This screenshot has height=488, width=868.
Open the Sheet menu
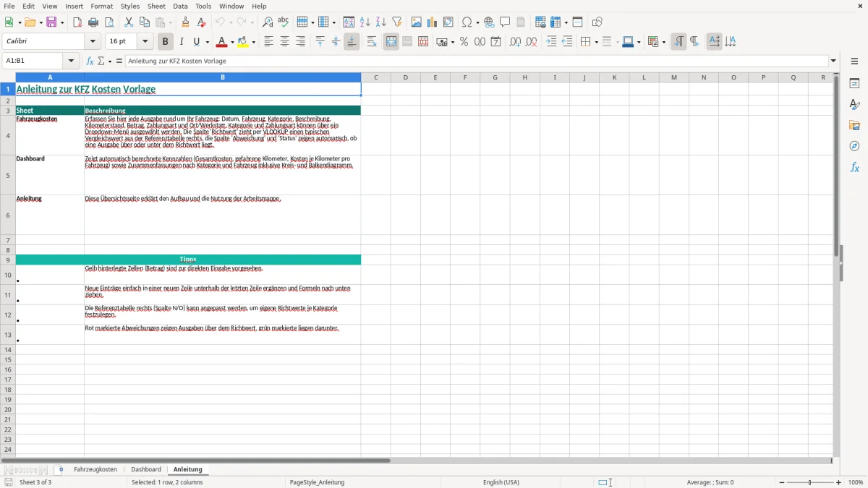(x=156, y=6)
